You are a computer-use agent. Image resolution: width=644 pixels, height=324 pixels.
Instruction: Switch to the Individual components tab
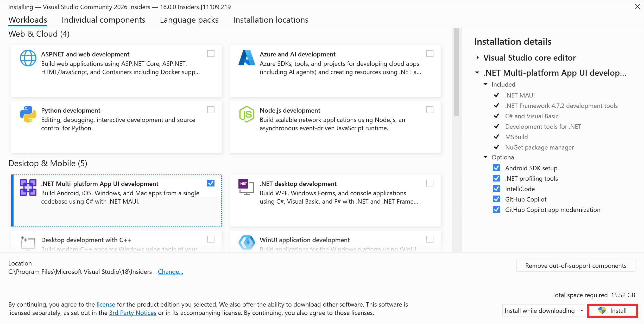point(103,20)
